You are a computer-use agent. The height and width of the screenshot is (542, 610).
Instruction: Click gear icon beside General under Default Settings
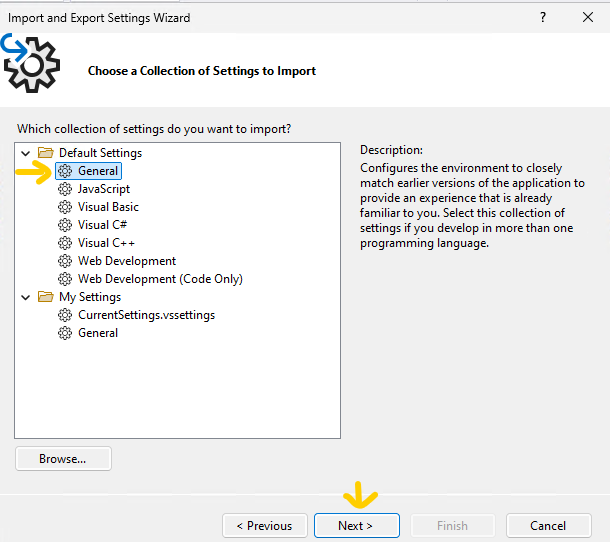(65, 171)
